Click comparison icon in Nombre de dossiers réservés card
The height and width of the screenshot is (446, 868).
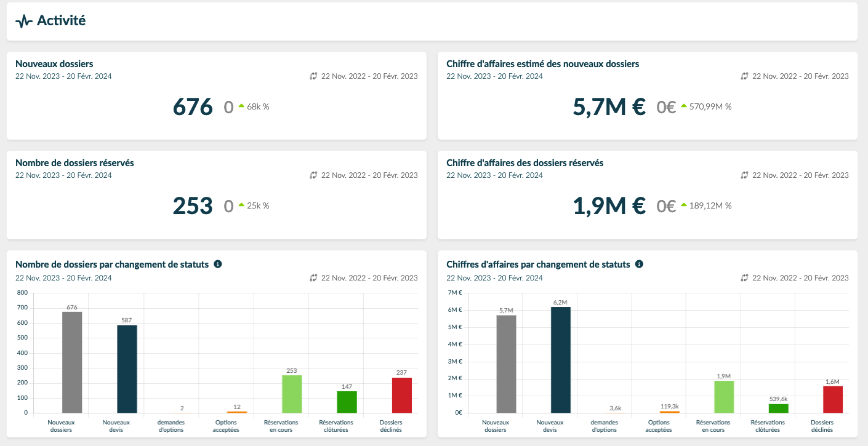(313, 175)
